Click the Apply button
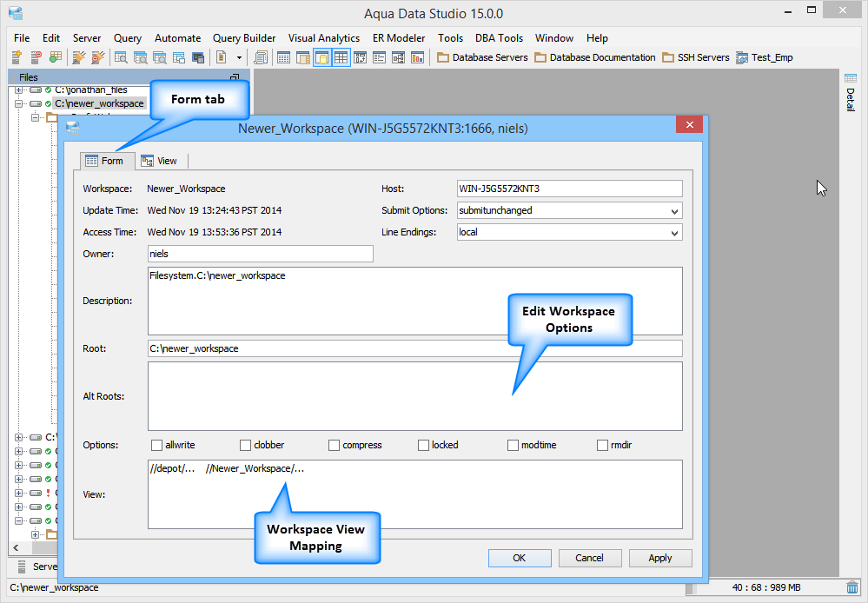 coord(659,558)
